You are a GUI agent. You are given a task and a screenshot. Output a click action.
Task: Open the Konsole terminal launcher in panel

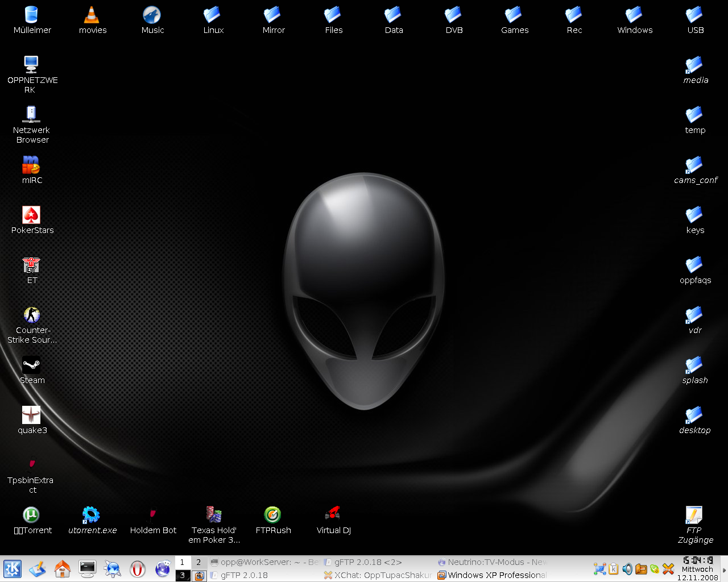[x=88, y=569]
